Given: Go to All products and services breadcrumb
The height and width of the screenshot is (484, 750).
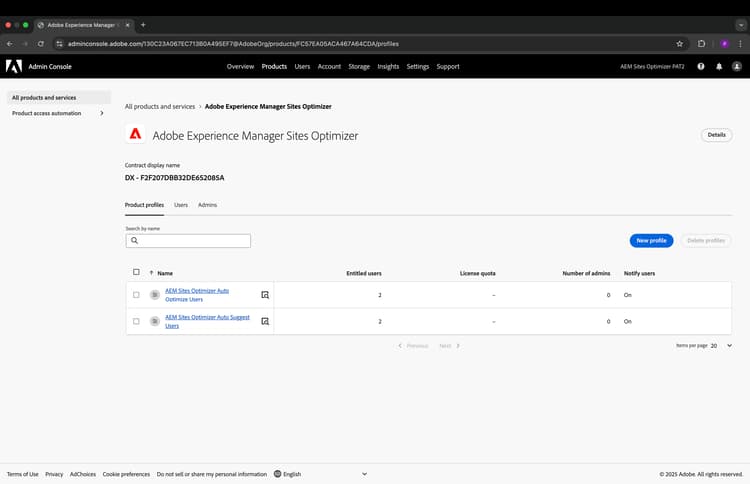Looking at the screenshot, I should click(x=160, y=107).
